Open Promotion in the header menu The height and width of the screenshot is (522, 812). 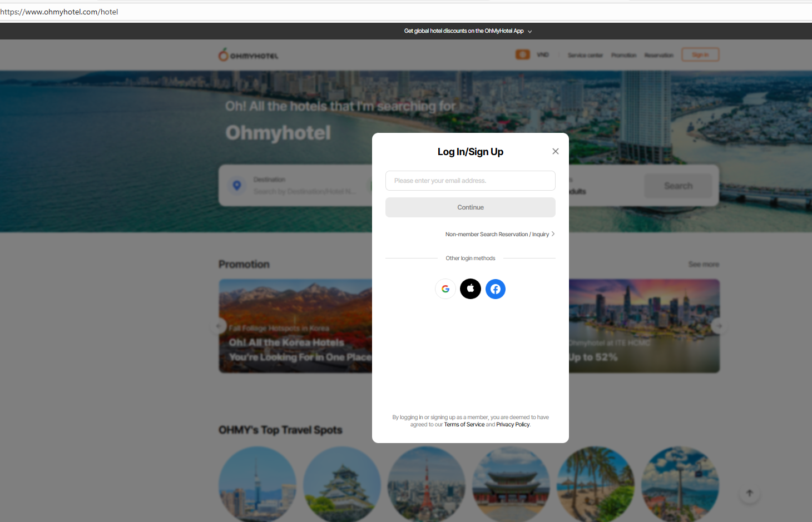tap(624, 55)
